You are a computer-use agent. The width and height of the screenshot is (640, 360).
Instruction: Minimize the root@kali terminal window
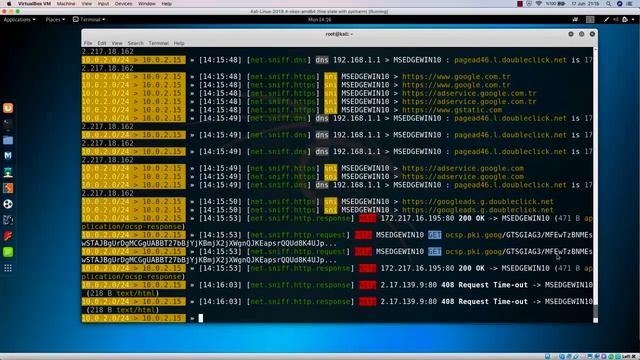571,34
